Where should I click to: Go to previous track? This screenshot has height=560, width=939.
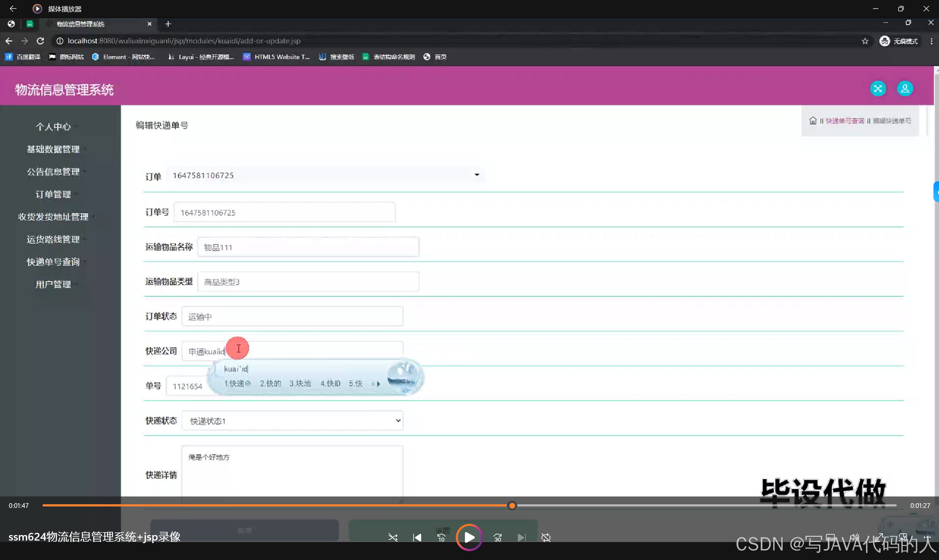point(417,537)
